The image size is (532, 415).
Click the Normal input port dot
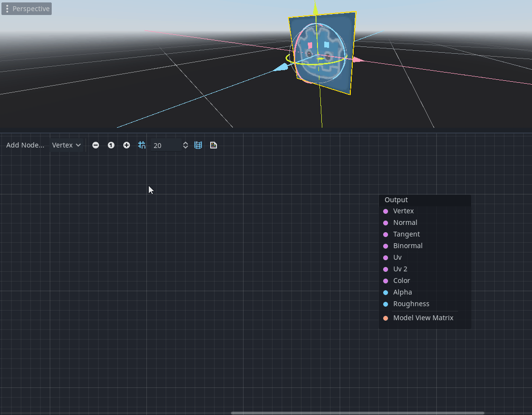pyautogui.click(x=386, y=223)
